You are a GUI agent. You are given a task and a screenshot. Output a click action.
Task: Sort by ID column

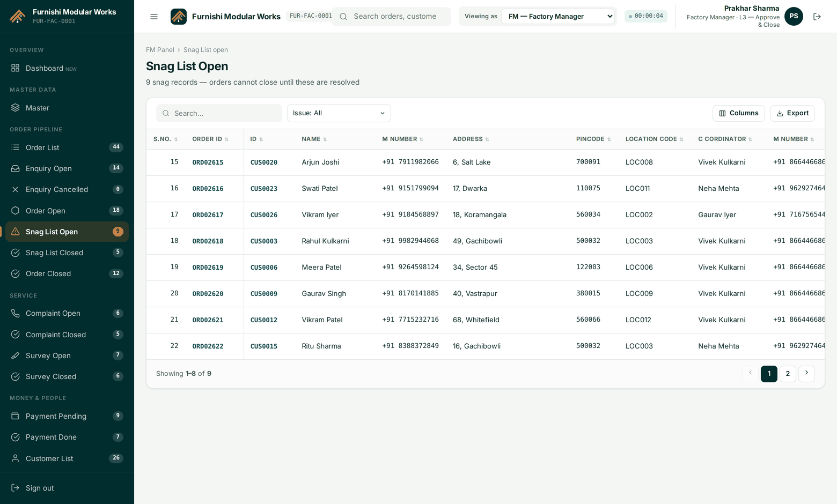point(256,139)
